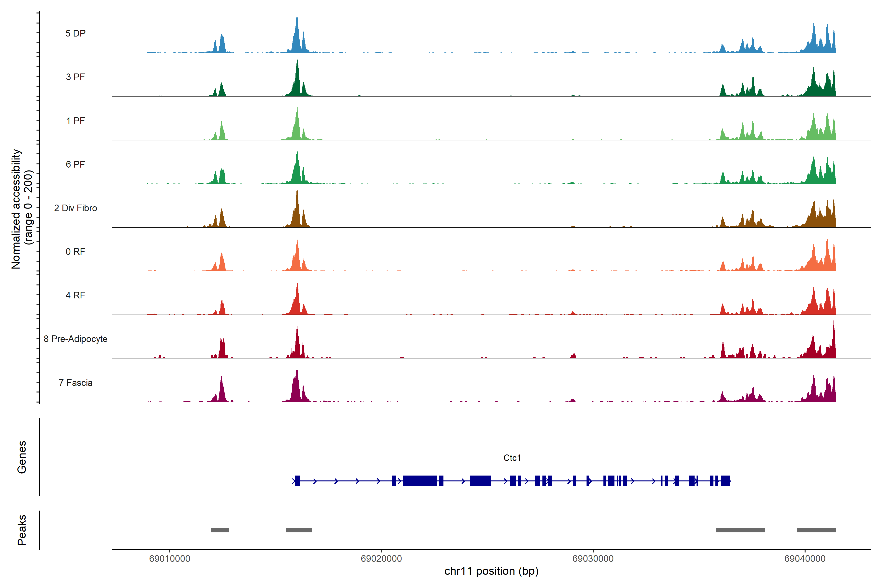Click the 69020000 axis tick label
The image size is (882, 588).
point(381,558)
